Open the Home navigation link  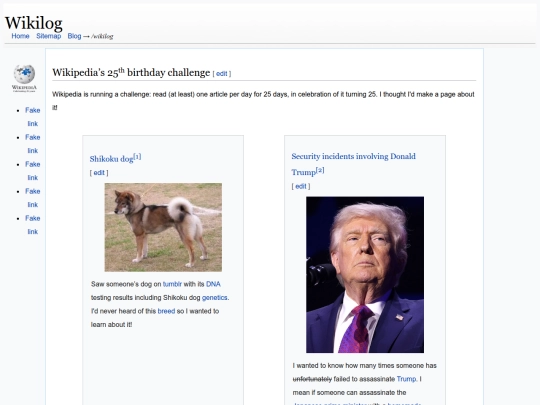coord(20,36)
